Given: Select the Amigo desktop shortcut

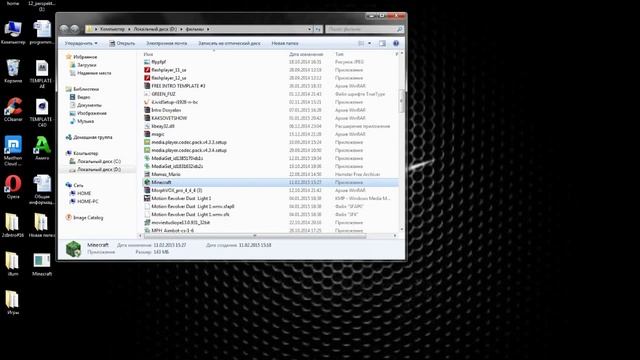Looking at the screenshot, I should (42, 148).
